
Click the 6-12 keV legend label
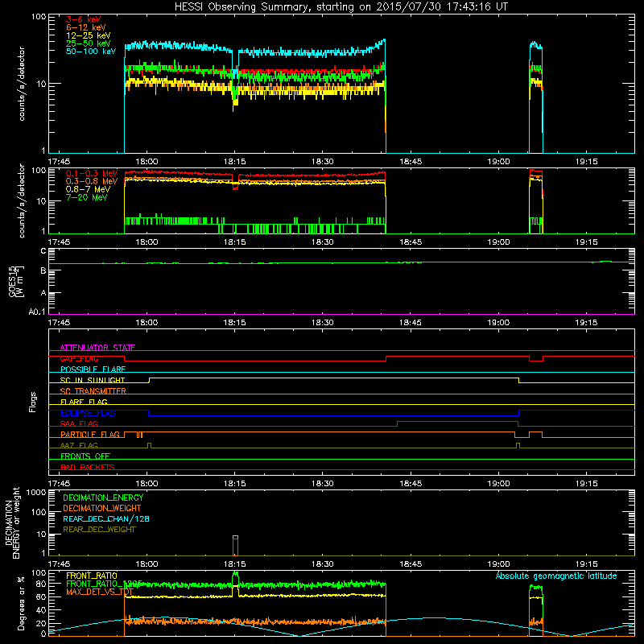[86, 27]
